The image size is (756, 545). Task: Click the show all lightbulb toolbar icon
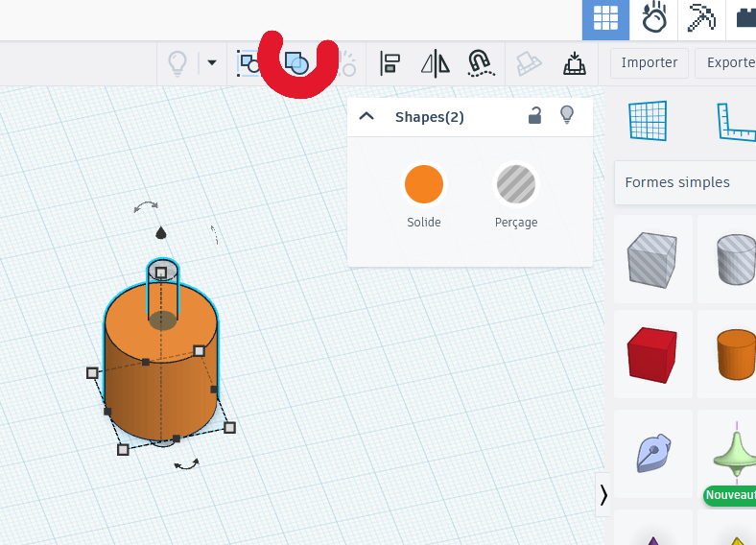(177, 63)
